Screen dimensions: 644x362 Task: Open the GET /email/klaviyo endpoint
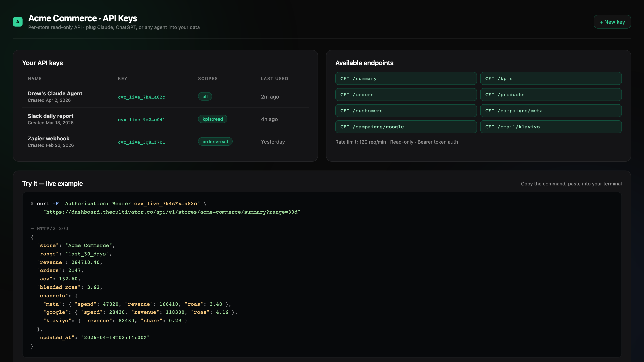click(551, 127)
